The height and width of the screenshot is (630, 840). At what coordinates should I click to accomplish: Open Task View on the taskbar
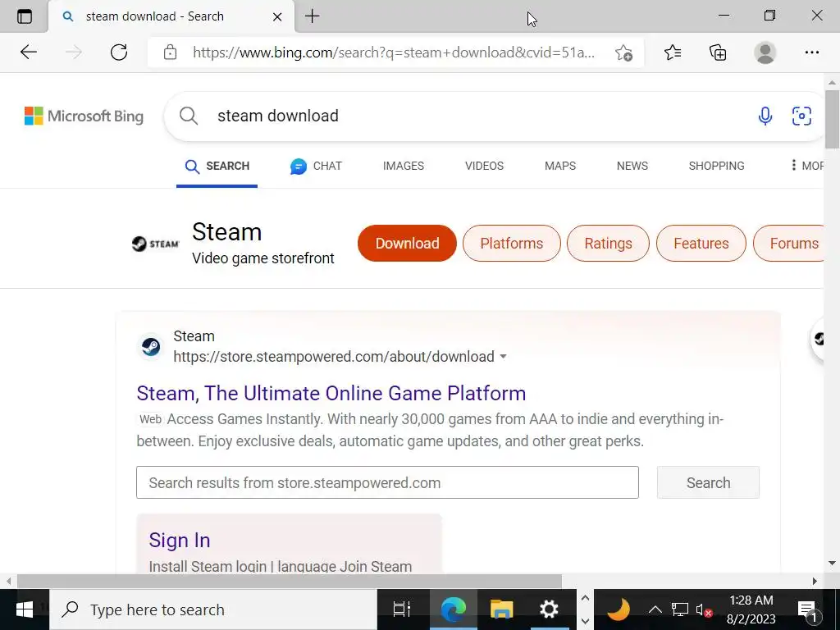[401, 609]
